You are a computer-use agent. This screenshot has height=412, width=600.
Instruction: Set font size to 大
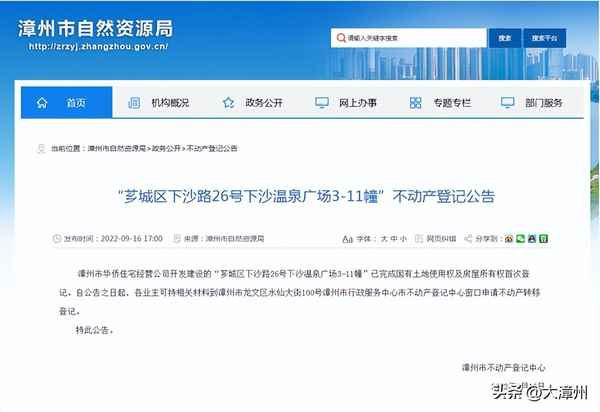point(384,239)
